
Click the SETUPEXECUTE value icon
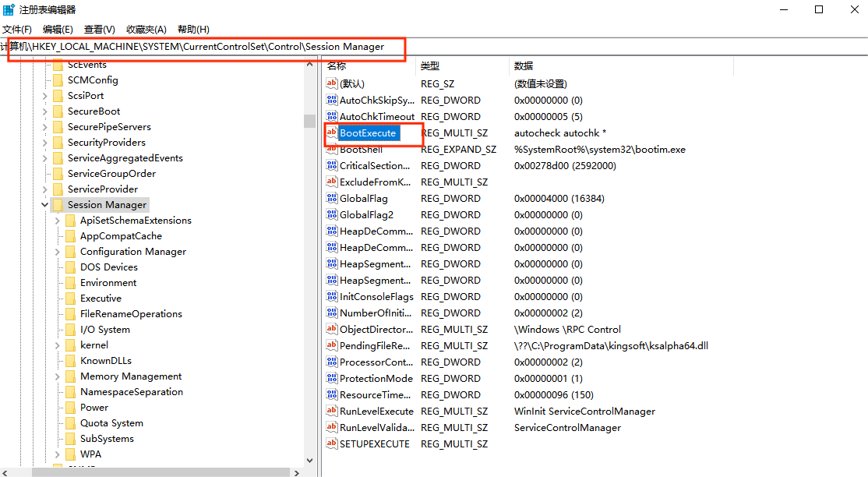[x=332, y=444]
